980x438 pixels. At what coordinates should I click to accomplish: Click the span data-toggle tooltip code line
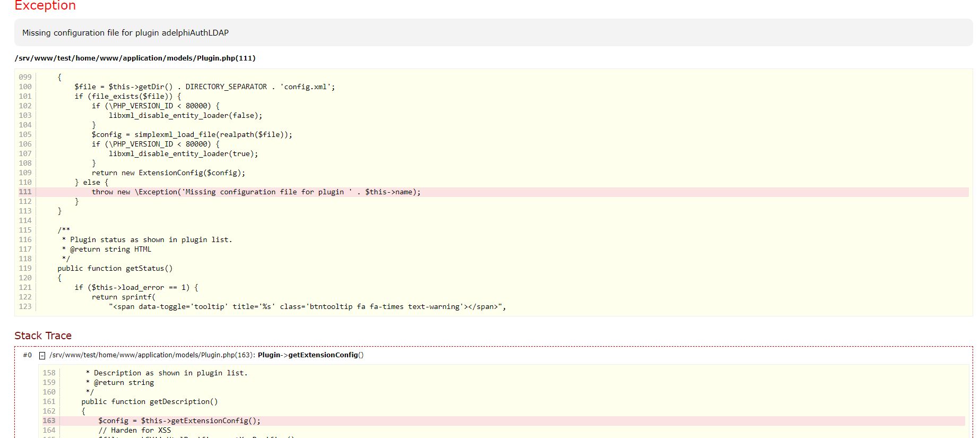[x=307, y=307]
